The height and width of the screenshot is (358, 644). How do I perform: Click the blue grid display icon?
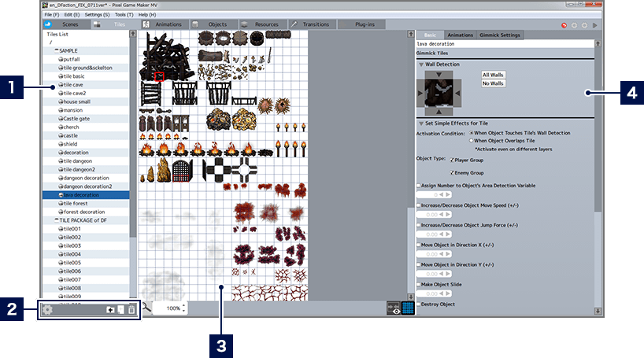[408, 308]
